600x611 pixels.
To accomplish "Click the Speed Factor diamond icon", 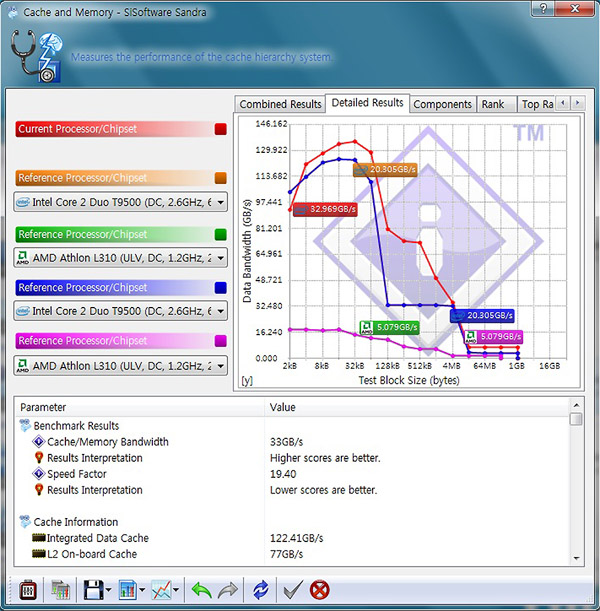I will click(39, 473).
